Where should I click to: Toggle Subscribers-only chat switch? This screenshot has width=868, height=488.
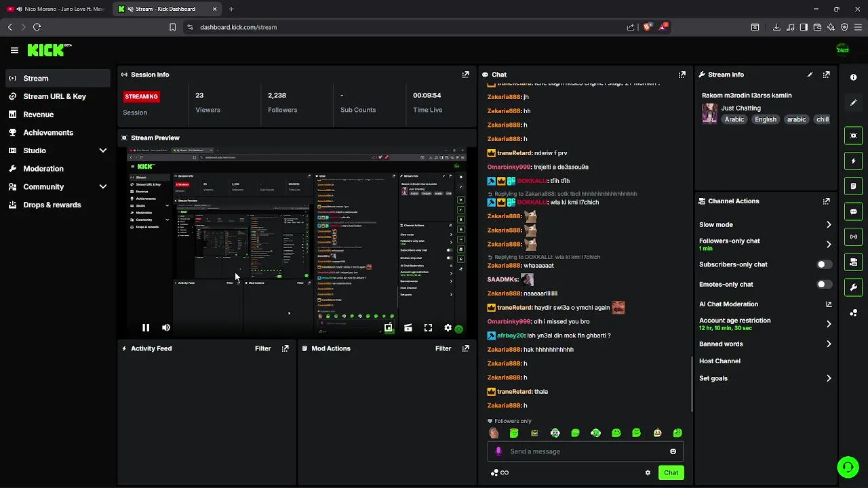pyautogui.click(x=823, y=264)
